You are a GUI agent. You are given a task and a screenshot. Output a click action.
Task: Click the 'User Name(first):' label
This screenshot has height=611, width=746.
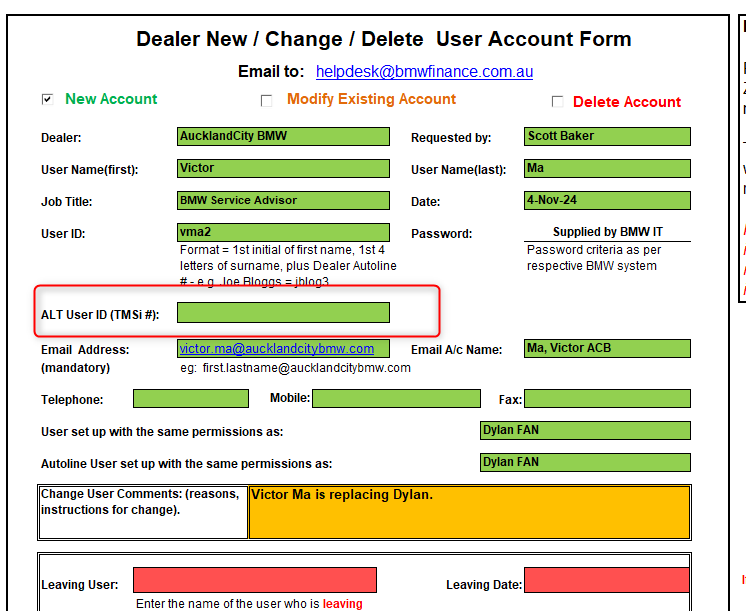pyautogui.click(x=89, y=170)
